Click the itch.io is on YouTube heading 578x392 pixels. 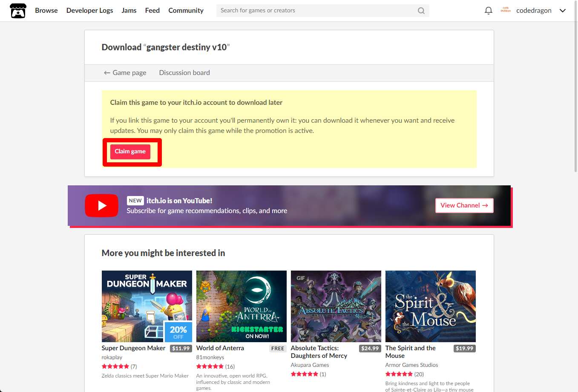pyautogui.click(x=179, y=201)
